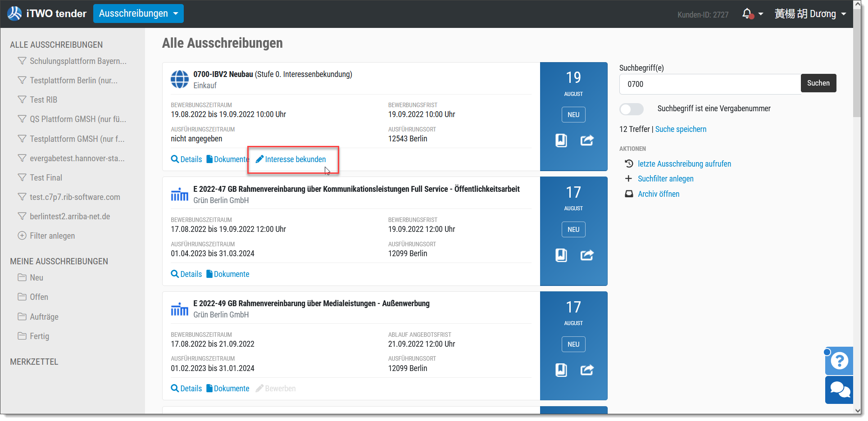Open Dokumente of E 2022-49 tender
The width and height of the screenshot is (868, 421).
coord(227,389)
